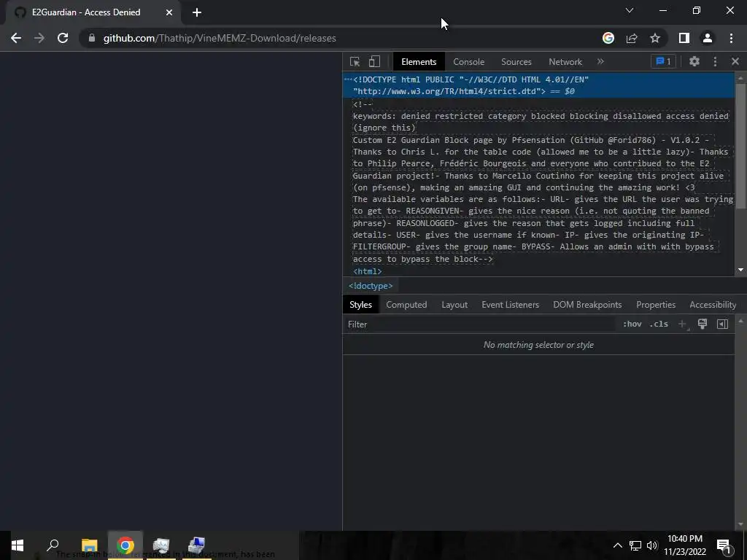This screenshot has width=747, height=560.
Task: Show hidden system tray icons chevron
Action: 617,545
